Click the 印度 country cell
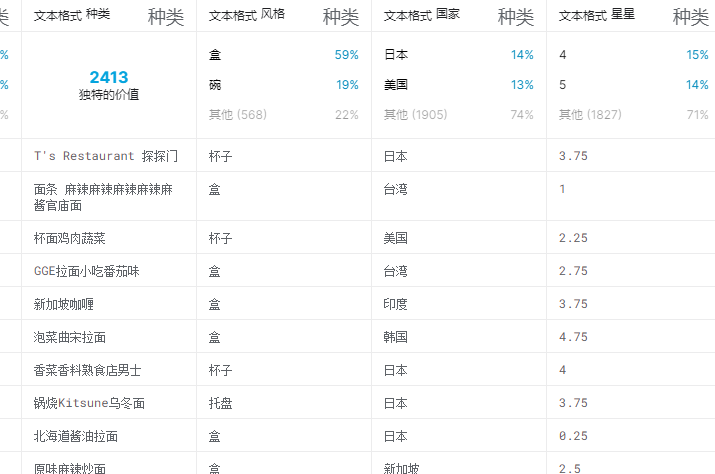The image size is (715, 474). pyautogui.click(x=395, y=304)
